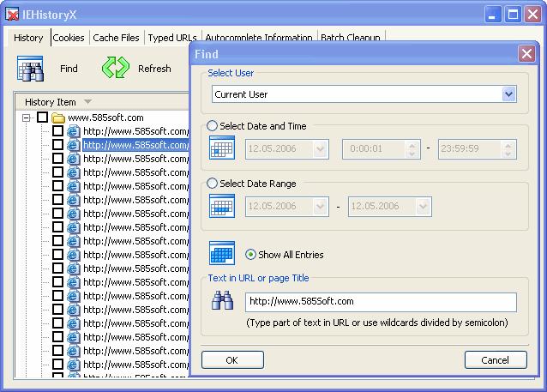Go to the Batch Cleanup tab
Screen dimensions: 547x392
pos(351,36)
